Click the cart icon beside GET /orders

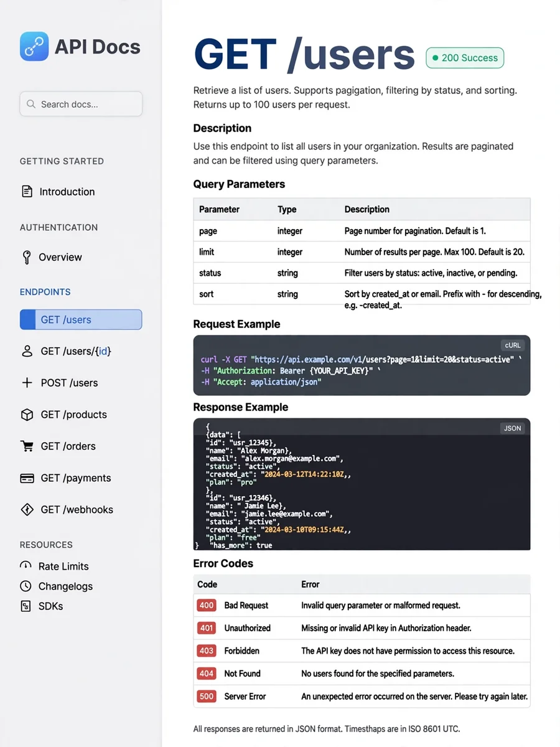27,446
